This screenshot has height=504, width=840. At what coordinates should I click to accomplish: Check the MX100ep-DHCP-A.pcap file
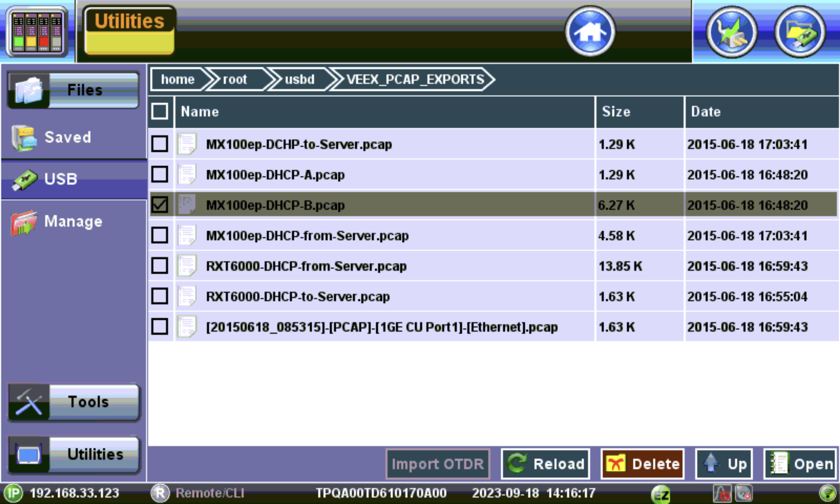click(x=160, y=174)
